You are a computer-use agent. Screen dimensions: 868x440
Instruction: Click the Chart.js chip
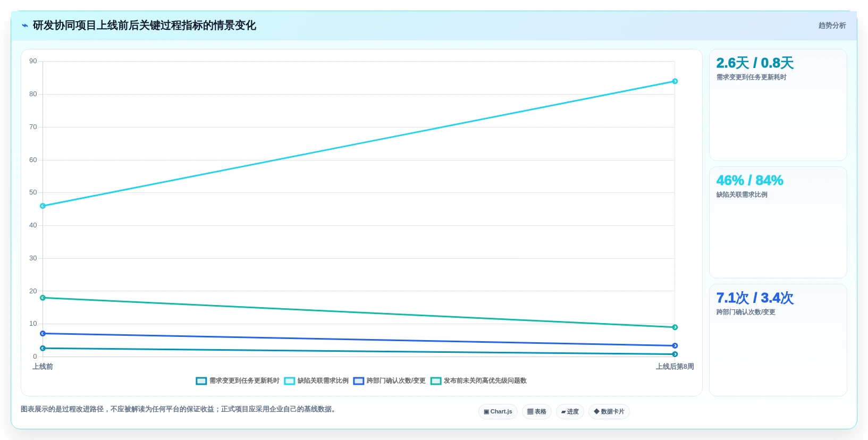(498, 412)
